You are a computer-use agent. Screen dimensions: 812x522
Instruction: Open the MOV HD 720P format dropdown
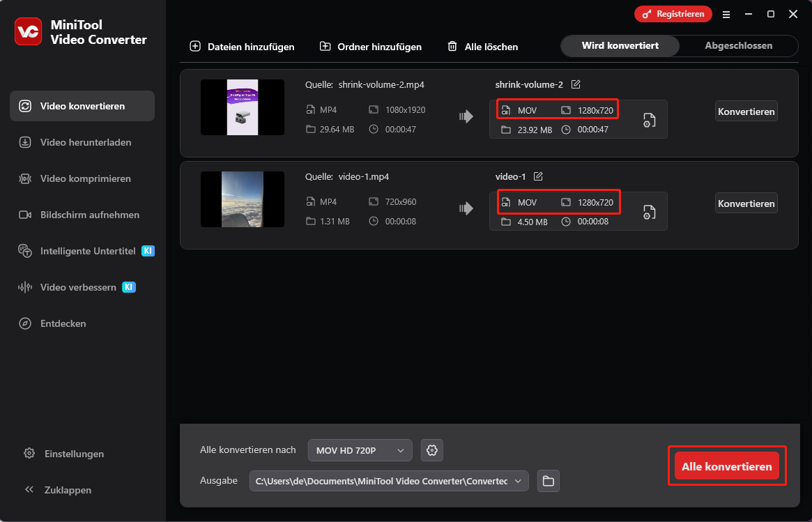pos(360,450)
